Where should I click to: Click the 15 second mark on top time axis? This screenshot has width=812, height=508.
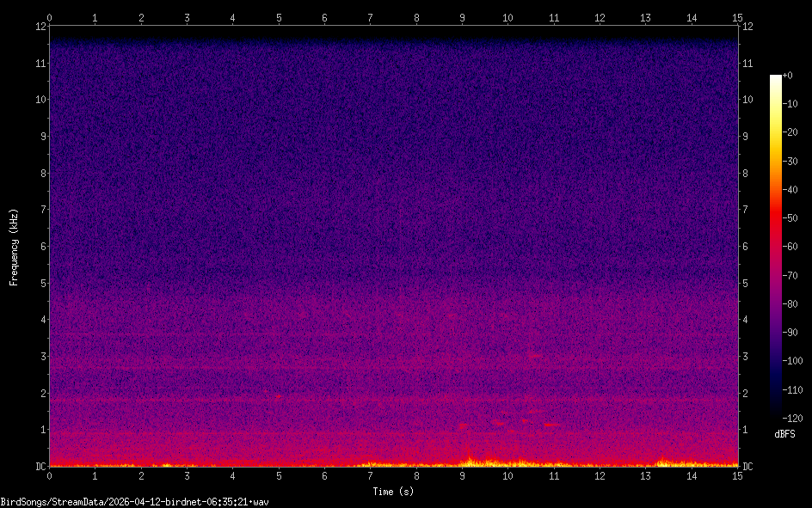(x=737, y=17)
